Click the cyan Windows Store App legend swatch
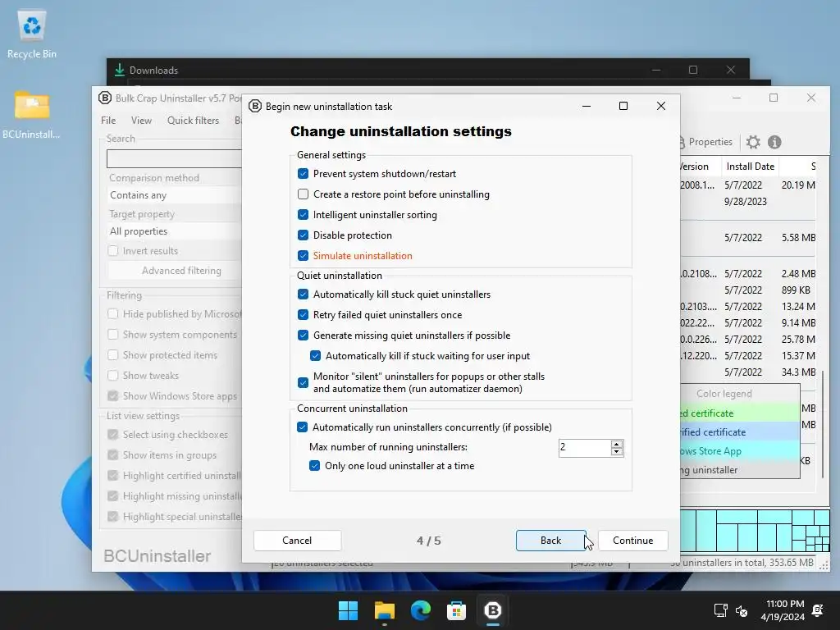The width and height of the screenshot is (840, 630). pos(740,451)
